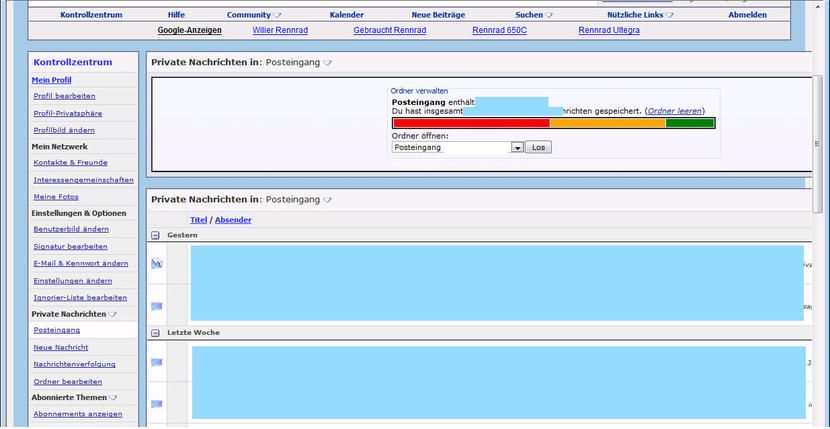Click the first message icon under Letzte Woche

point(156,362)
